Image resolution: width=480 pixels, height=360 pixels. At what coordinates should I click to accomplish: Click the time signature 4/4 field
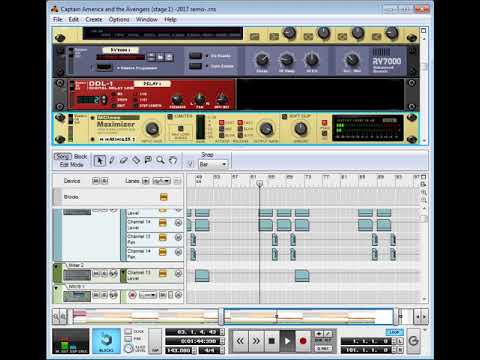(x=210, y=350)
